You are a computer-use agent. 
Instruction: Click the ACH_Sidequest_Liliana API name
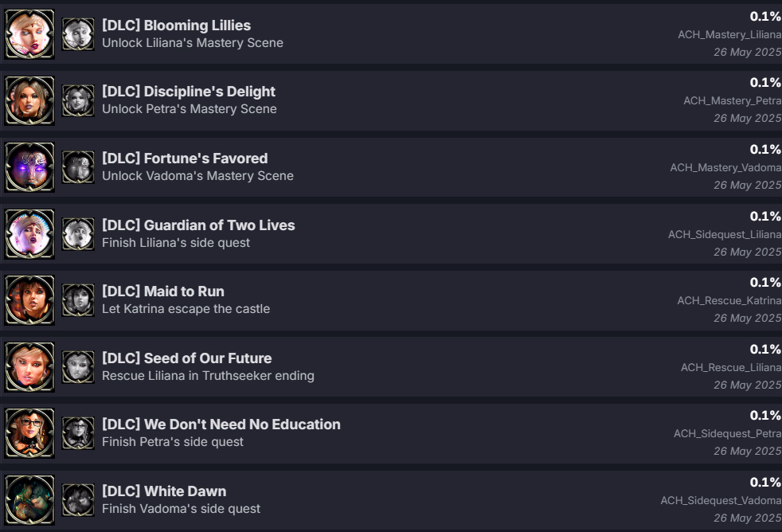coord(725,235)
